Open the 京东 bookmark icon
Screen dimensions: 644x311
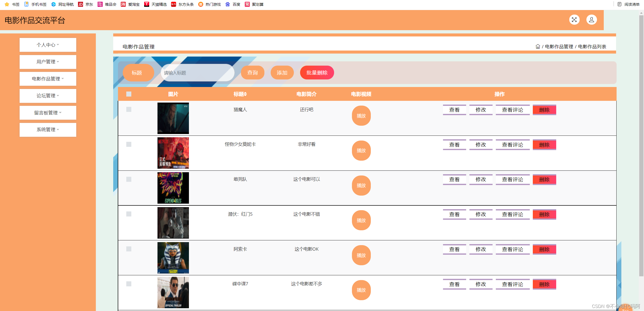click(80, 4)
